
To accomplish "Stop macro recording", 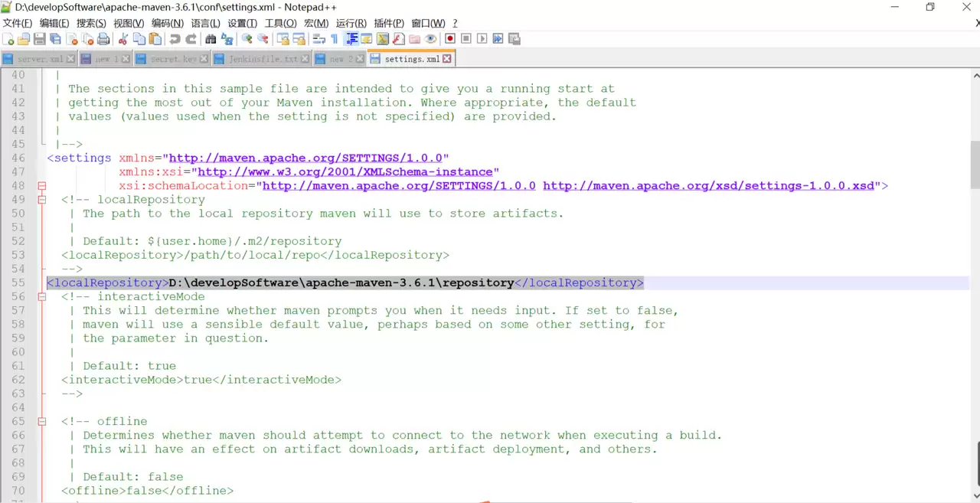I will 465,39.
